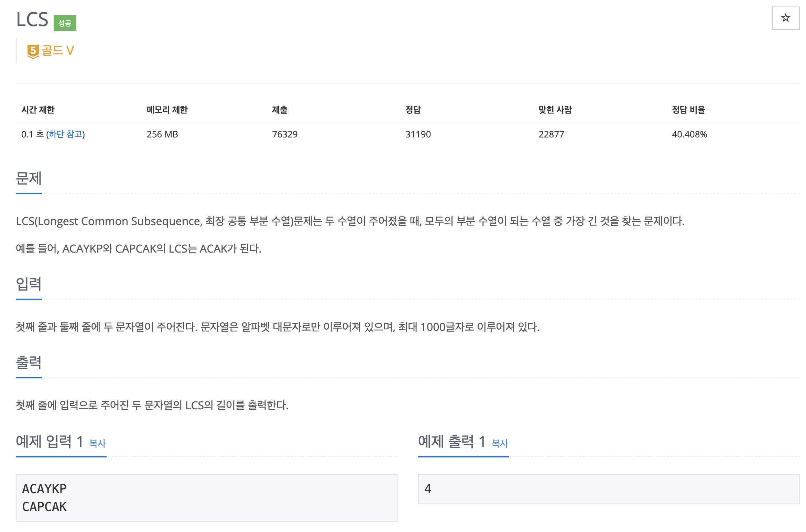Click the 골드 V tier label
The width and height of the screenshot is (806, 532).
58,51
